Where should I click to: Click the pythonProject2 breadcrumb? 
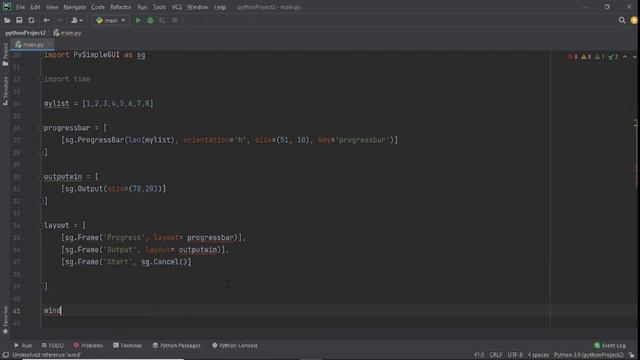click(25, 33)
